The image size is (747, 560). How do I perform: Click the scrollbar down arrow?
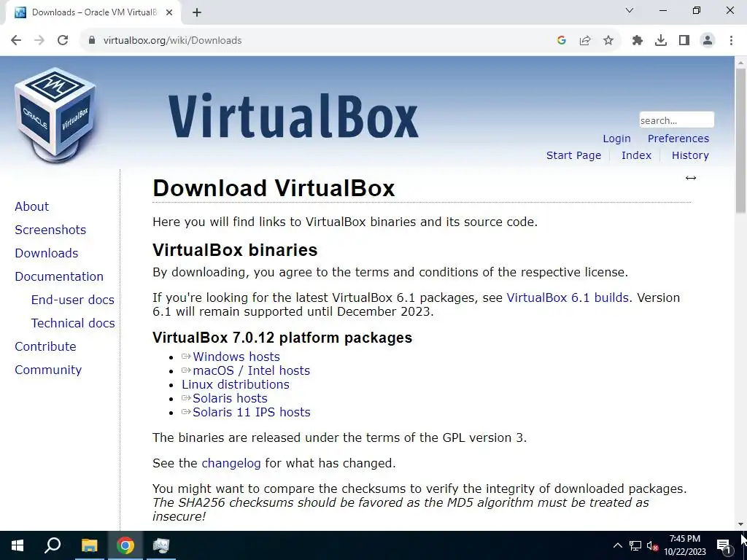tap(741, 525)
